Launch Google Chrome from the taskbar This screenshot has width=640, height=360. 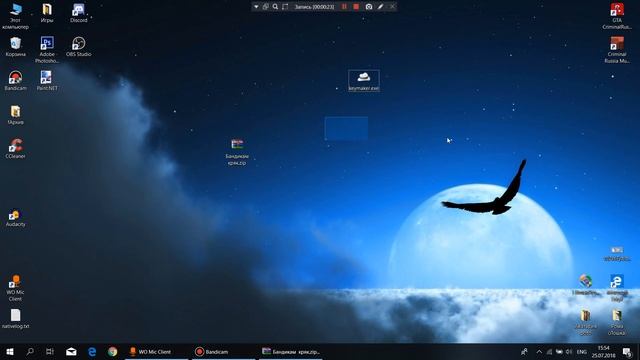(112, 351)
